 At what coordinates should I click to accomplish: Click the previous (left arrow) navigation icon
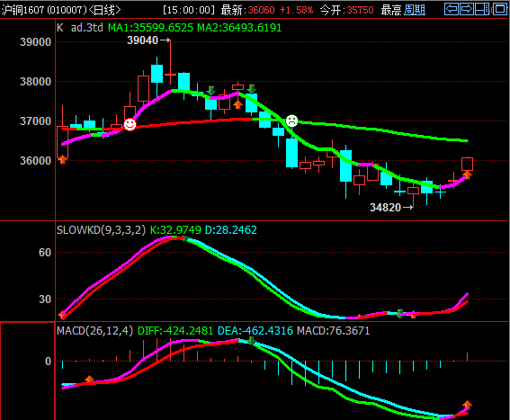(x=452, y=9)
